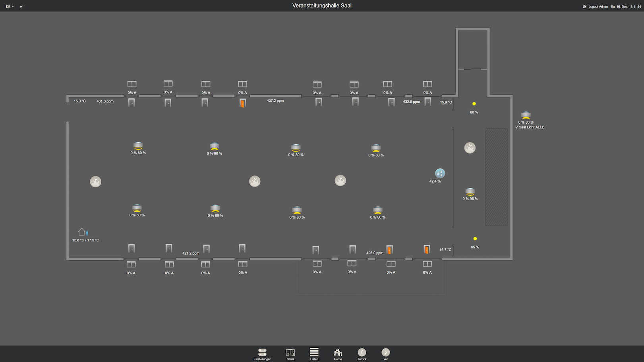Viewport: 644px width, 362px height.
Task: Toggle the ceiling lamp showing 0 % 80 %
Action: click(138, 145)
